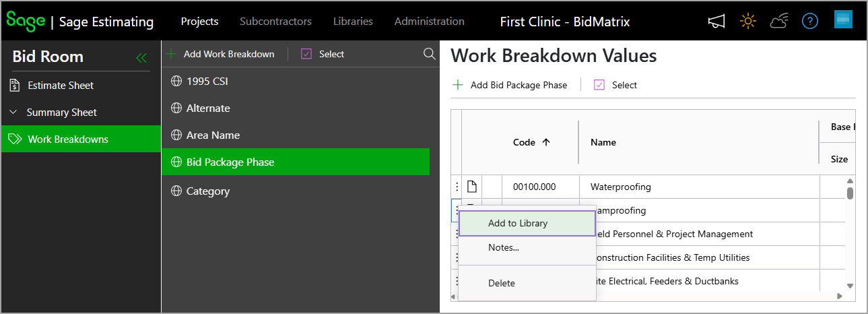This screenshot has width=868, height=314.
Task: Click the horizontal scroll right arrow
Action: tap(839, 296)
